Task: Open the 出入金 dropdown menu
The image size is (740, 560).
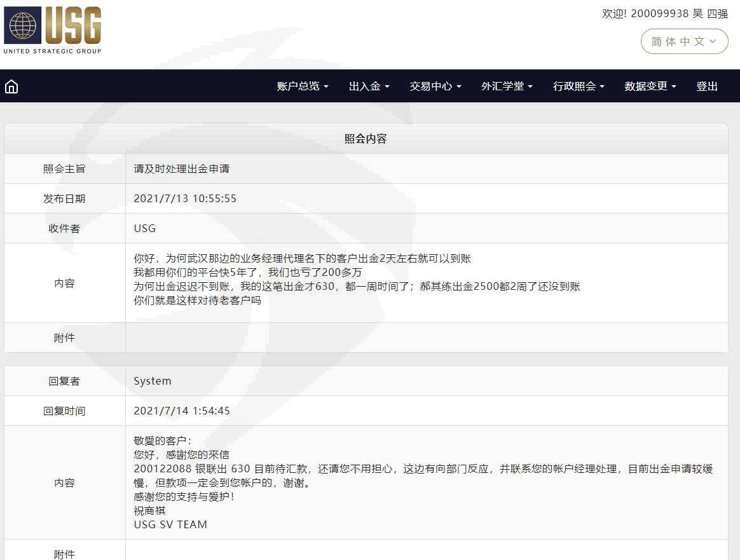Action: [x=369, y=86]
